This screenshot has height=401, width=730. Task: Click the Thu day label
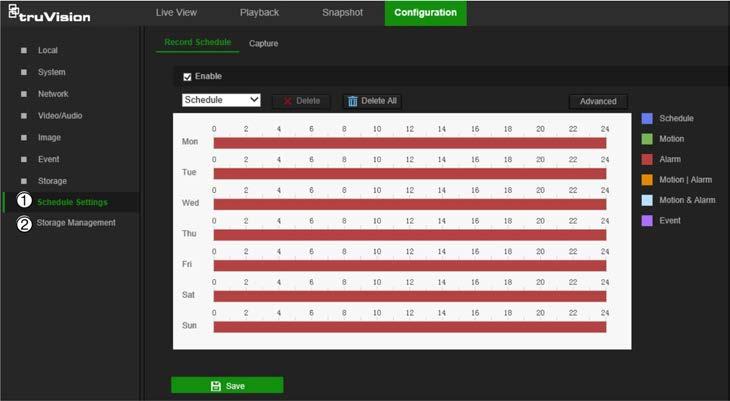[189, 233]
